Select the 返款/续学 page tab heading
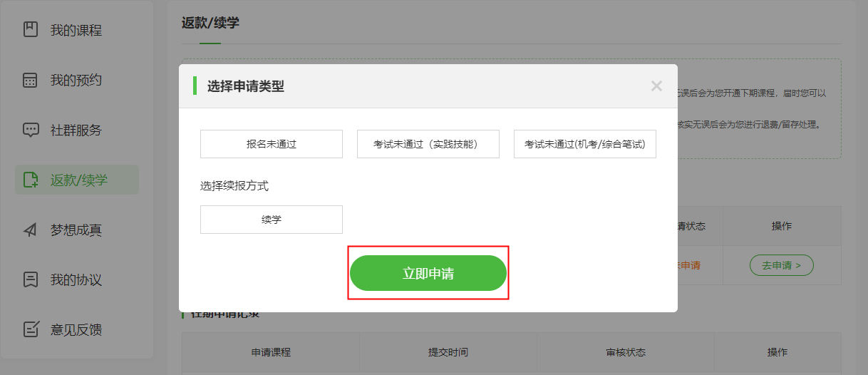 (210, 23)
